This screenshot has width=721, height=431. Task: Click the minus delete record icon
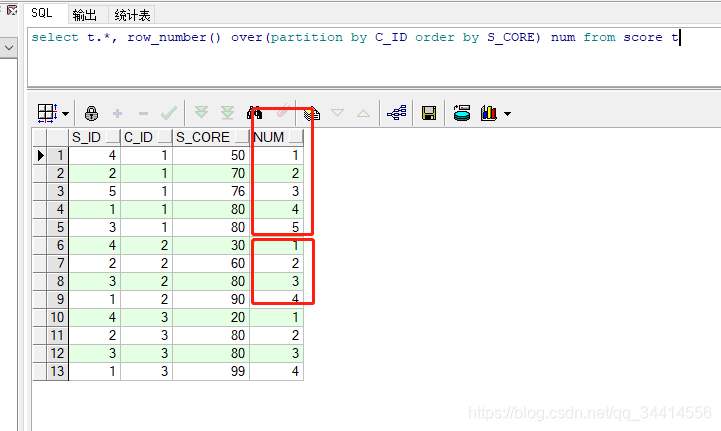pyautogui.click(x=143, y=113)
